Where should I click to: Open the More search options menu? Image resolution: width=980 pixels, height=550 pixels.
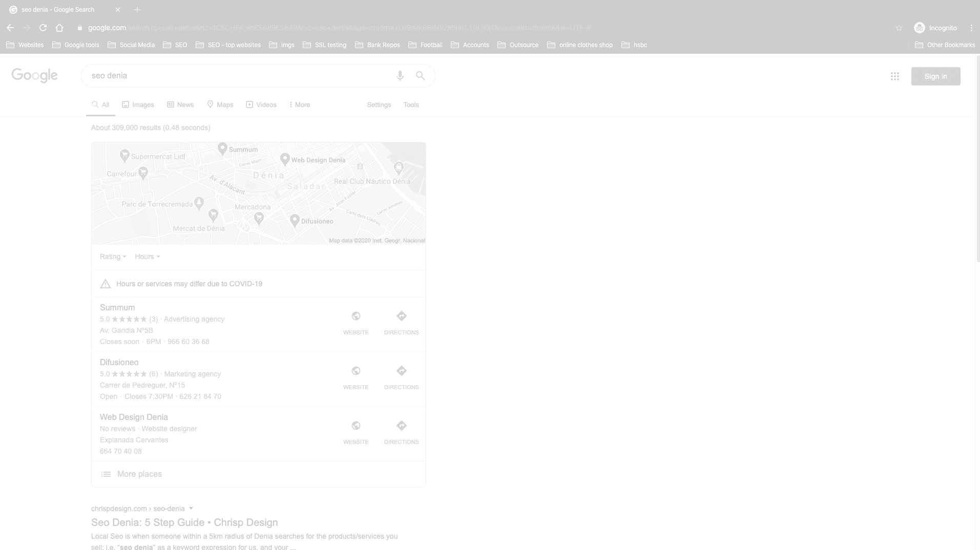tap(300, 104)
